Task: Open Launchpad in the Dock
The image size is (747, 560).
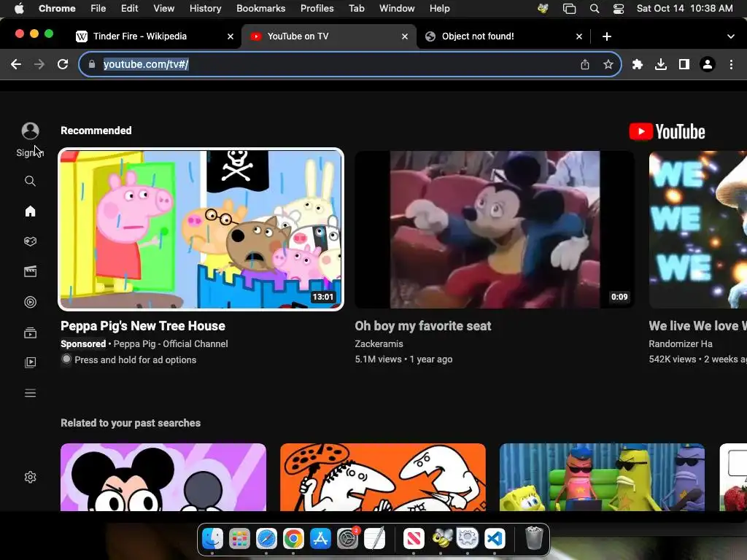Action: pyautogui.click(x=239, y=539)
